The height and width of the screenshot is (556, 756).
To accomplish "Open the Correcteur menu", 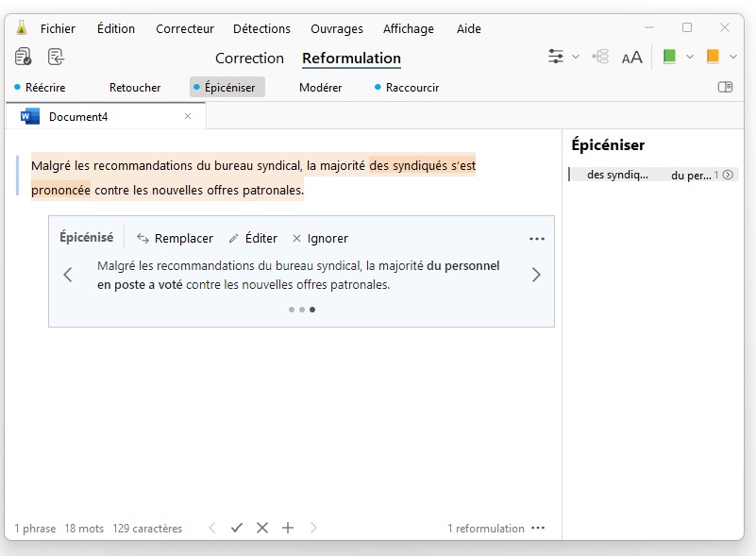I will click(185, 29).
